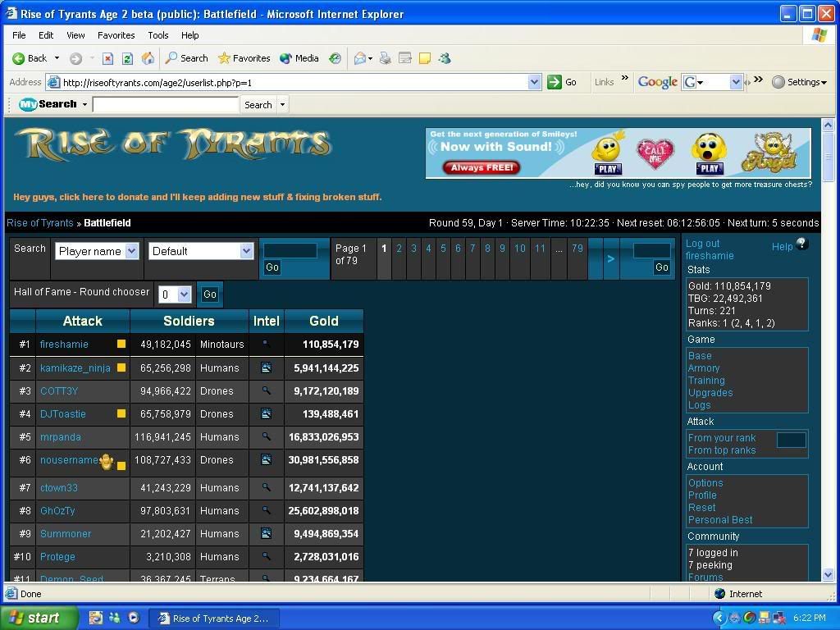Click the spy icon in Protege's row
The width and height of the screenshot is (840, 630).
coord(267,557)
